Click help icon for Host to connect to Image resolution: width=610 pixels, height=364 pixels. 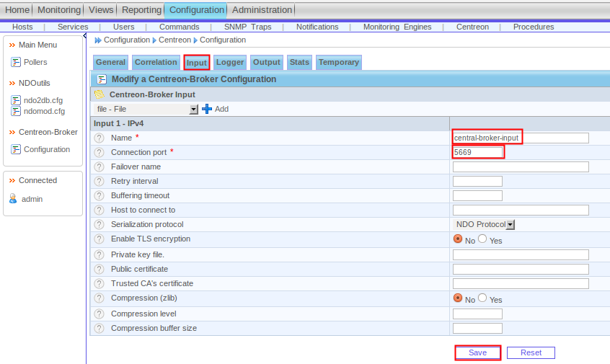[x=100, y=210]
